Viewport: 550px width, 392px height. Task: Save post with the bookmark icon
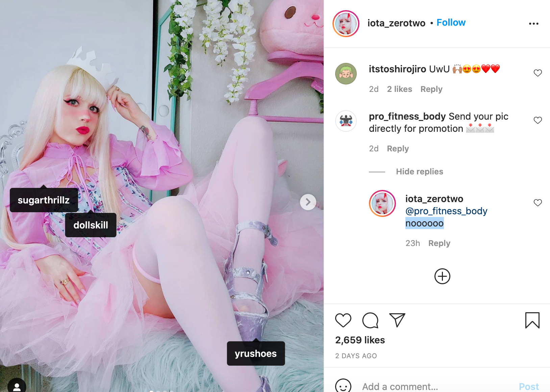point(532,320)
